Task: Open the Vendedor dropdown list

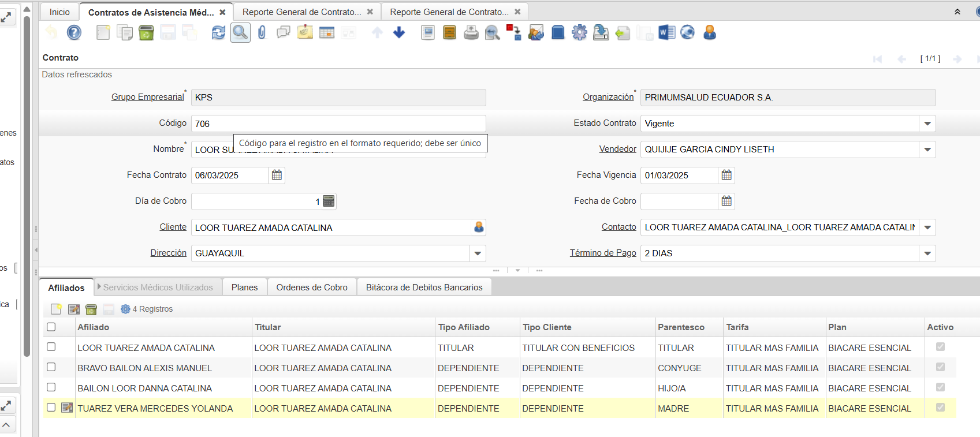Action: tap(927, 150)
